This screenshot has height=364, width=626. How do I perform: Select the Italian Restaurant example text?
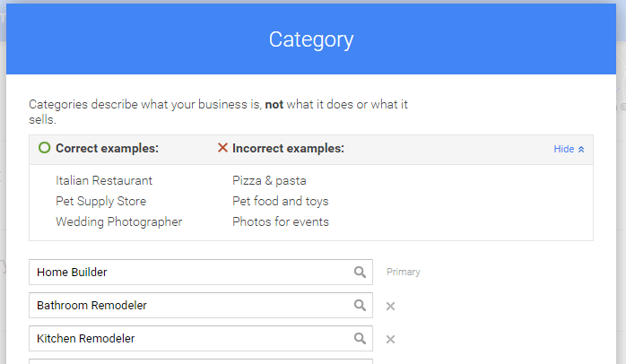[x=104, y=180]
